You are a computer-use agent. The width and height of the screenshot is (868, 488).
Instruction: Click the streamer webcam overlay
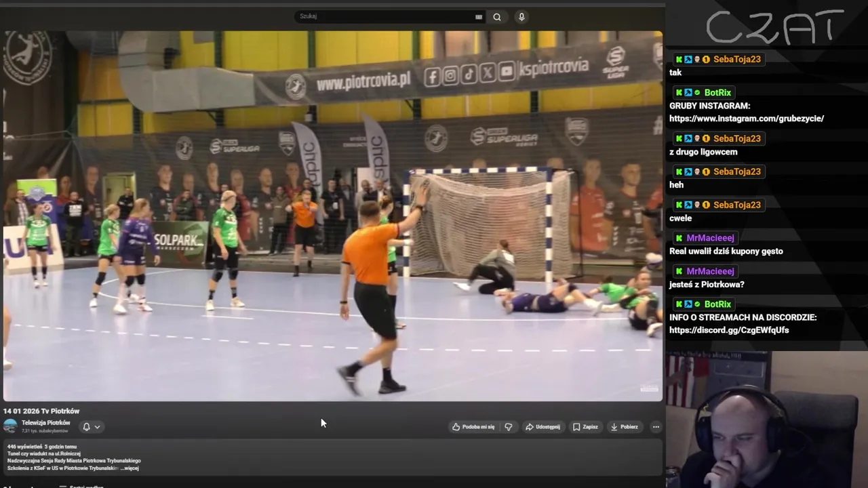766,419
